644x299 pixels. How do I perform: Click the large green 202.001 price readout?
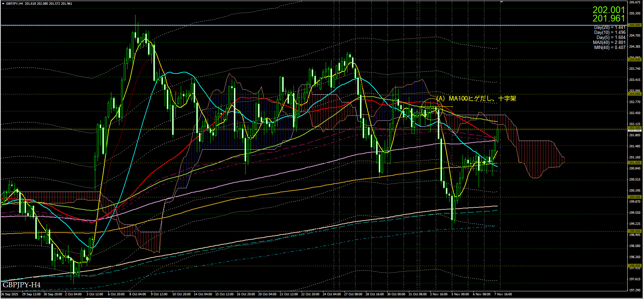[608, 10]
